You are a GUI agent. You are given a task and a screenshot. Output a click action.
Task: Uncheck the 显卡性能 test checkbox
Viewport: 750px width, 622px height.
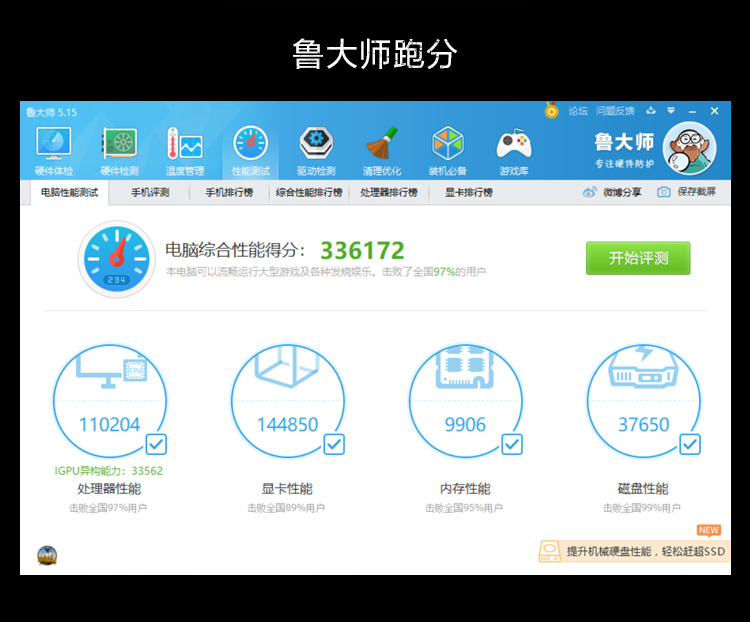334,444
